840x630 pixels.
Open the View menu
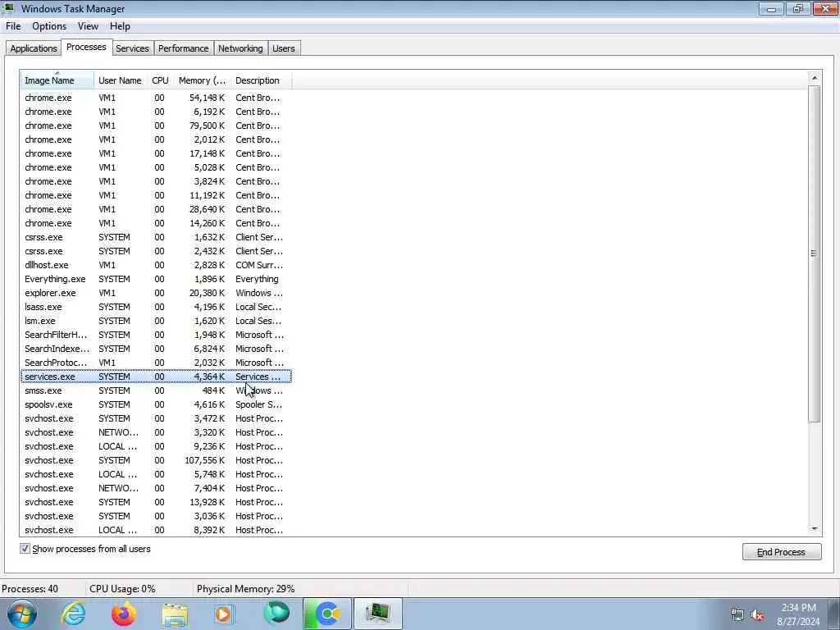click(x=88, y=26)
